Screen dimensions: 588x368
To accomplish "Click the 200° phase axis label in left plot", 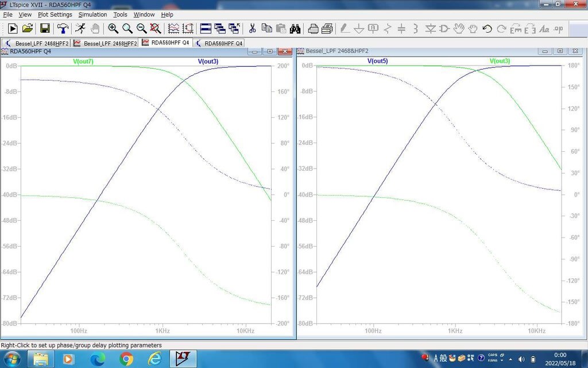I will click(284, 66).
